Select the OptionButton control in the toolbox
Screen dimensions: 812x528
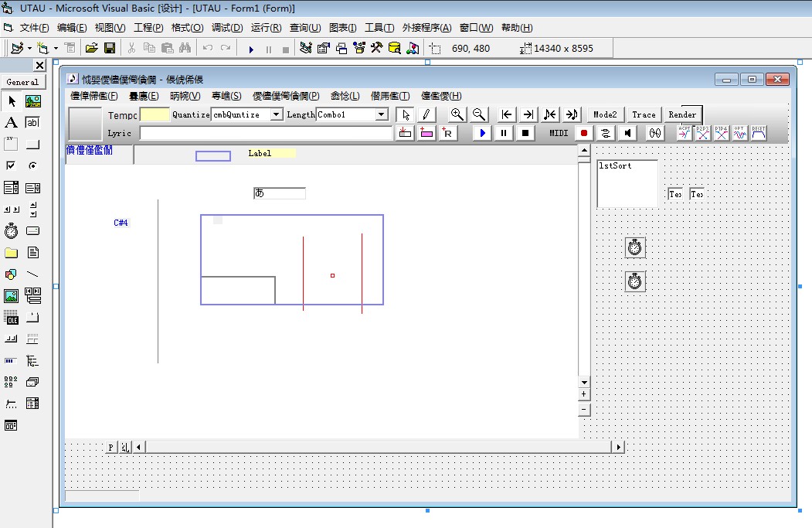pyautogui.click(x=32, y=165)
